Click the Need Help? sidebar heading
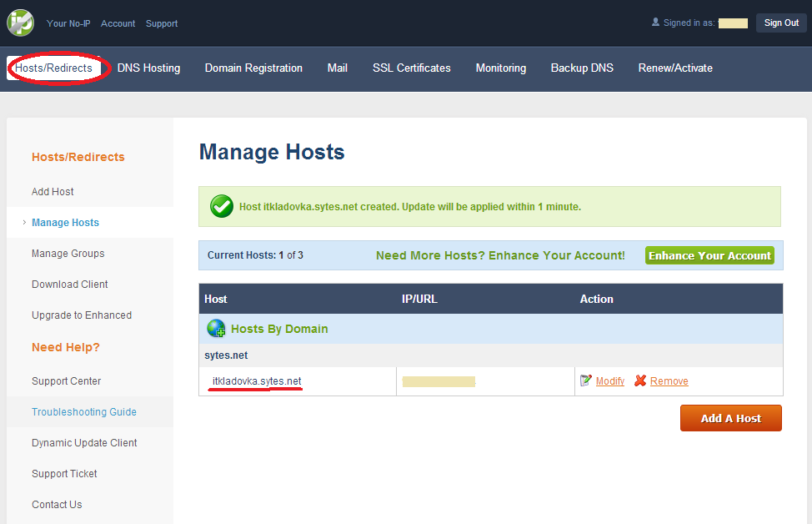Screen dimensions: 812x524 [66, 347]
